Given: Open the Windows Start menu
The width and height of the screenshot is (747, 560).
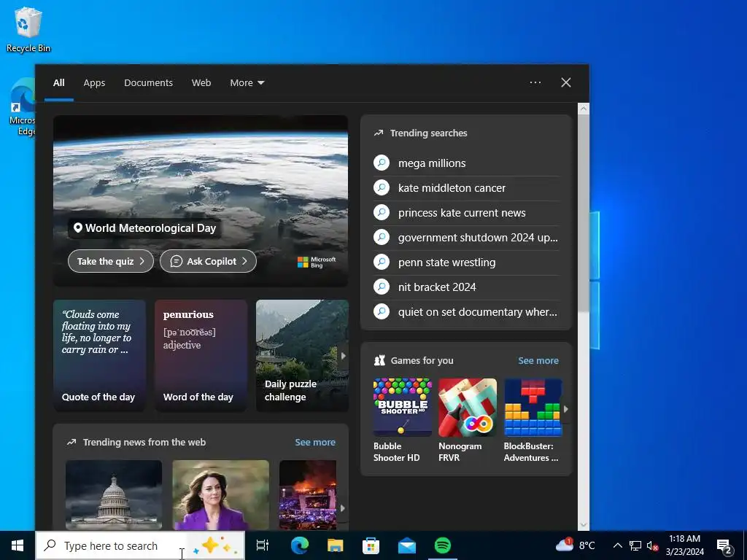Looking at the screenshot, I should [x=18, y=545].
